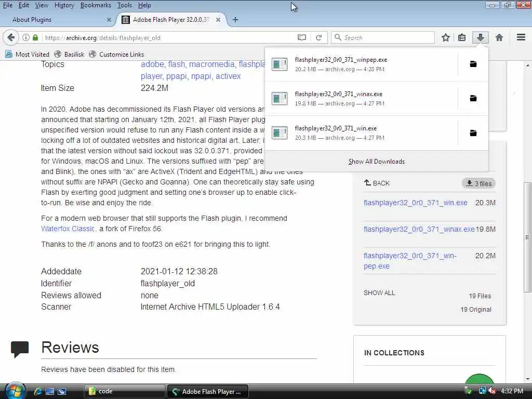This screenshot has width=532, height=399.
Task: Open the adobe topic link
Action: click(152, 64)
